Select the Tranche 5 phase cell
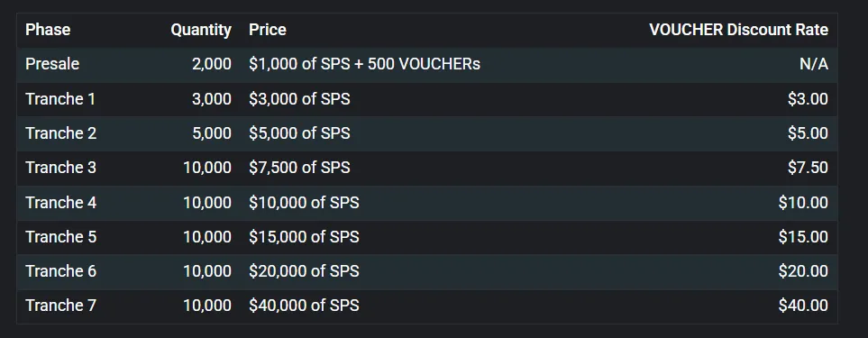 coord(61,237)
